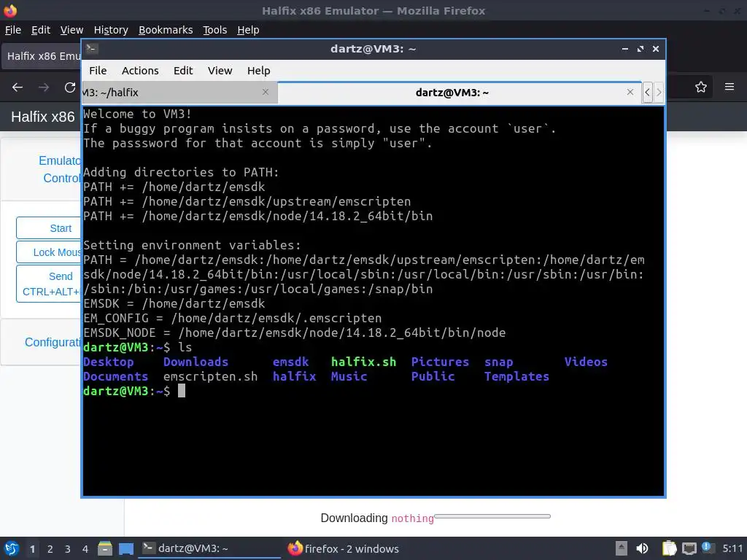This screenshot has width=747, height=560.
Task: Close the terminal window
Action: (656, 49)
